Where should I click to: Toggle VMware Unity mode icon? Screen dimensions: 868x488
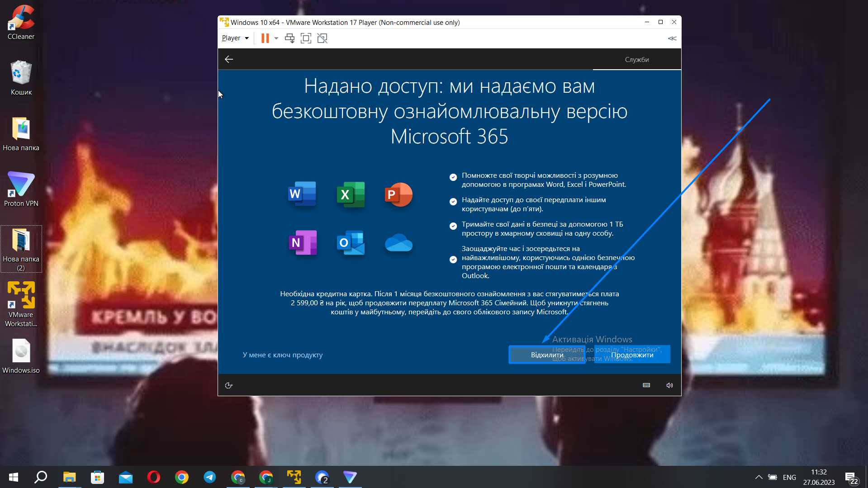[x=322, y=38]
